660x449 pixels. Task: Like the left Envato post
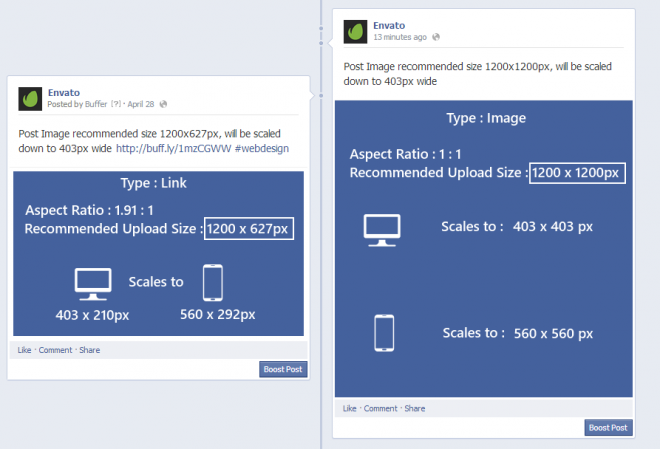click(24, 350)
